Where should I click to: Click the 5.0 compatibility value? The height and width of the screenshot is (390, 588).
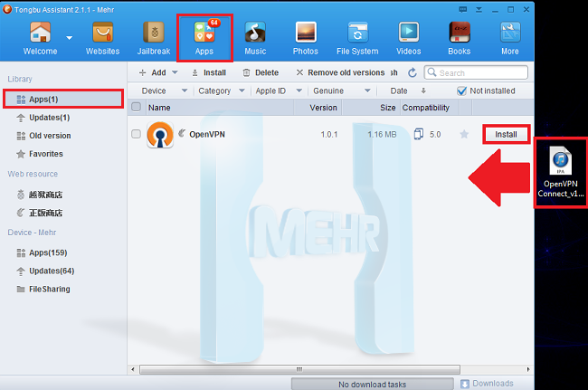click(435, 134)
